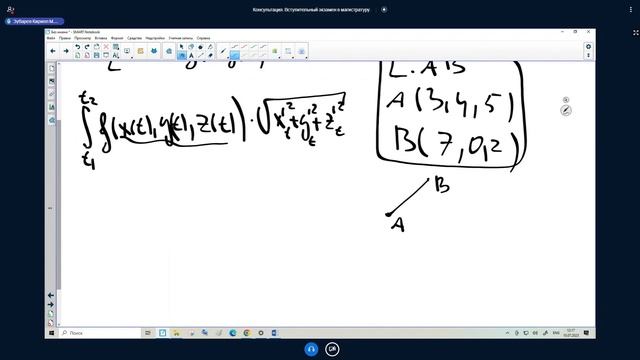The image size is (640, 360).
Task: Select the Shapes tool black polygon icon
Action: pos(200,47)
